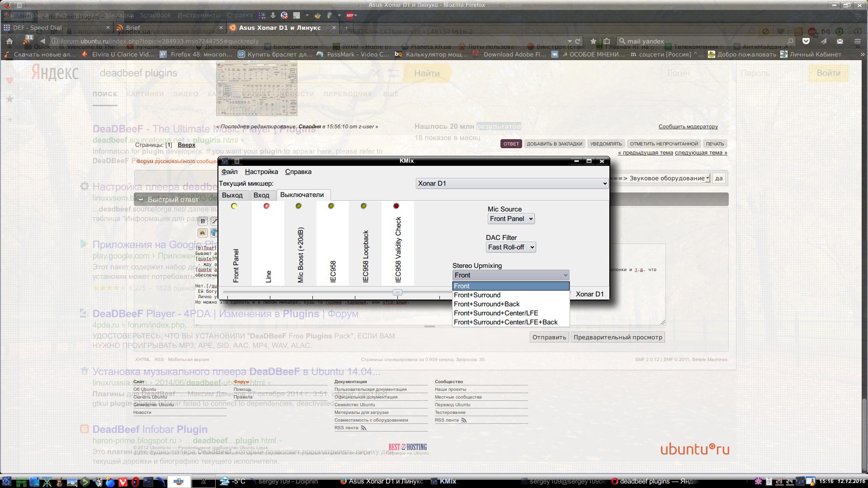Image resolution: width=868 pixels, height=488 pixels.
Task: Open the Файл menu in KMix
Action: pos(229,172)
